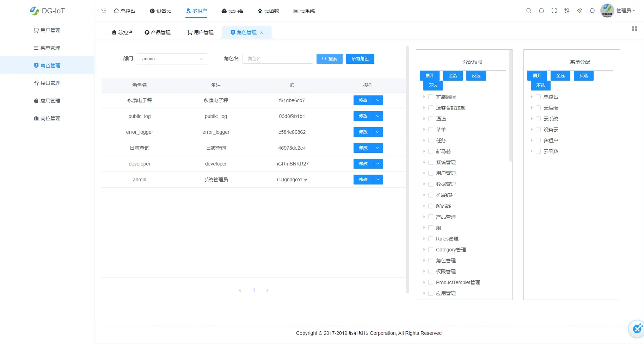Switch to the 云运维 menu
This screenshot has height=344, width=644.
coord(232,11)
